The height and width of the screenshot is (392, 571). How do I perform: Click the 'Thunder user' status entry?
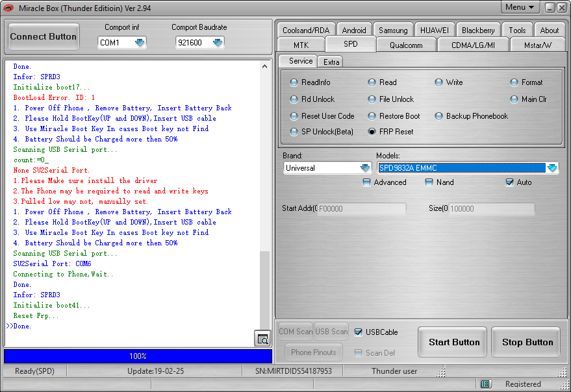(x=394, y=371)
